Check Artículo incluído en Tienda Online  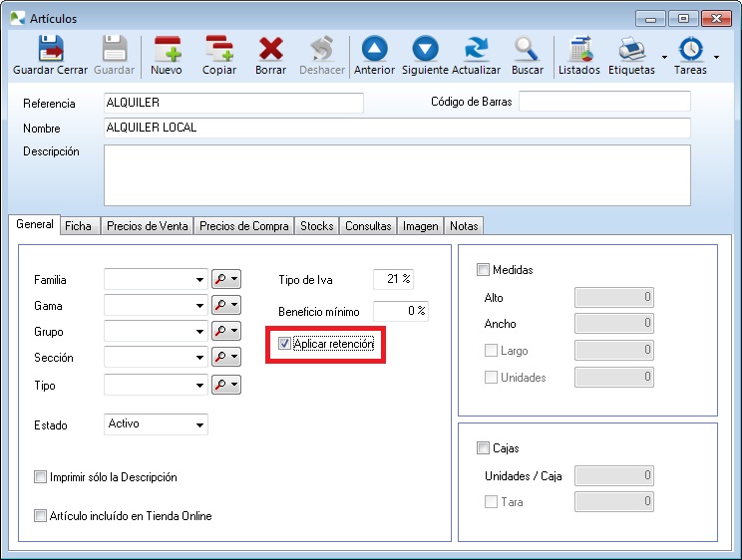pos(41,516)
